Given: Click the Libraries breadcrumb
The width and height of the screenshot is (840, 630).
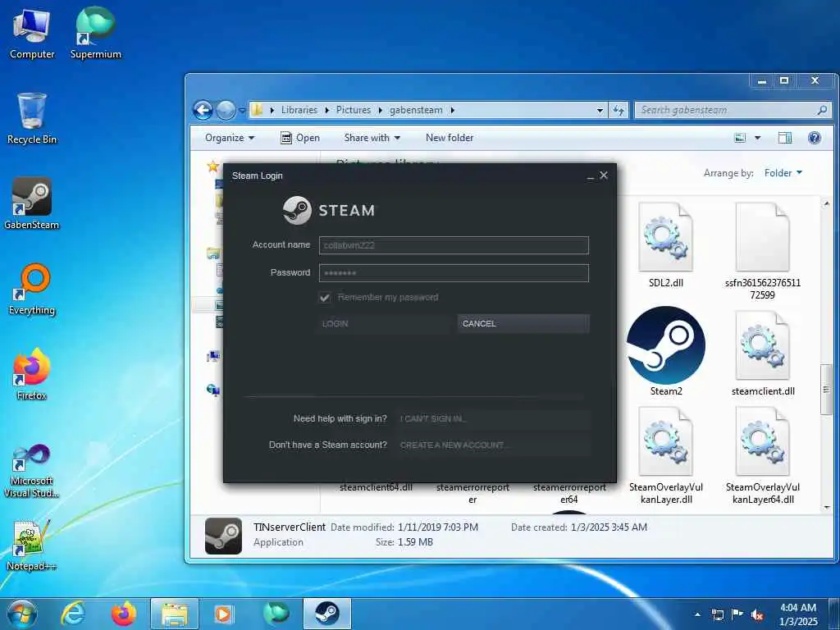Looking at the screenshot, I should click(x=299, y=110).
